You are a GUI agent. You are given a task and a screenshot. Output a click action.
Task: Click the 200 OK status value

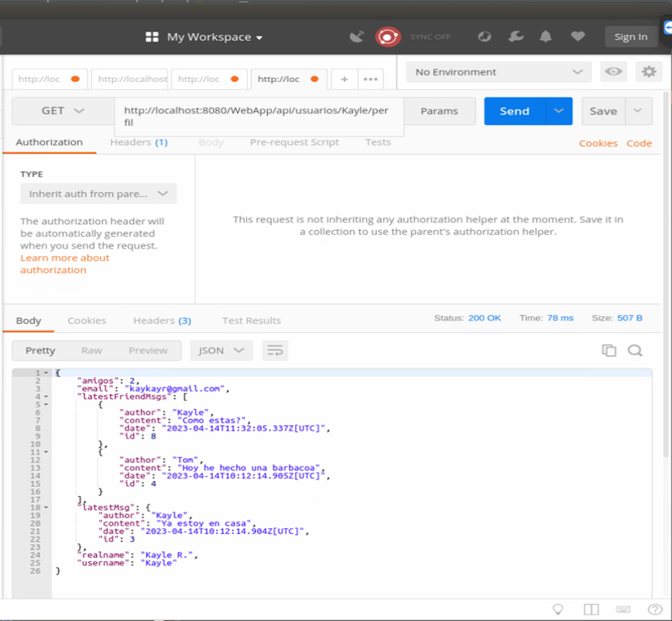click(x=484, y=318)
